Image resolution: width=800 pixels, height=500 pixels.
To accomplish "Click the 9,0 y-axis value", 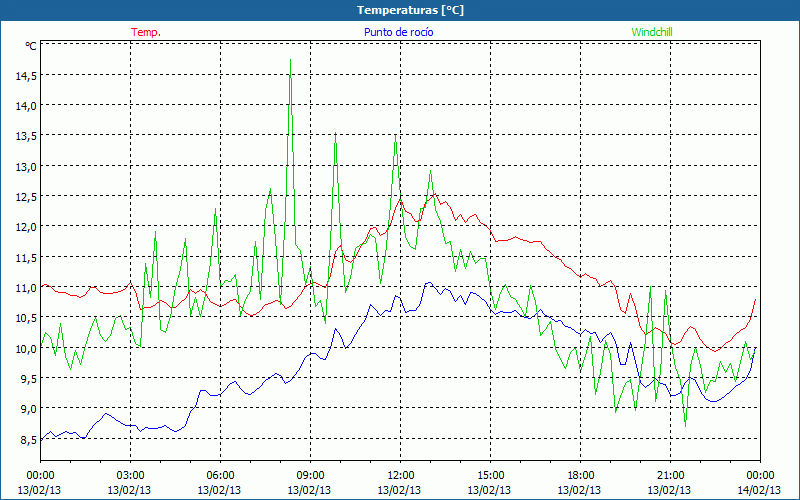I will pyautogui.click(x=29, y=408).
